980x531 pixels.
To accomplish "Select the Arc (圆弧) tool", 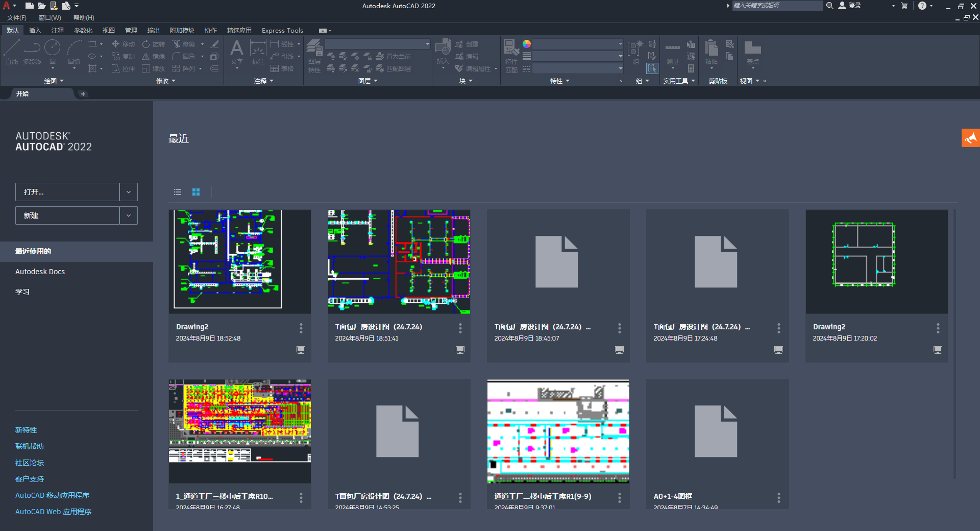I will pyautogui.click(x=74, y=52).
